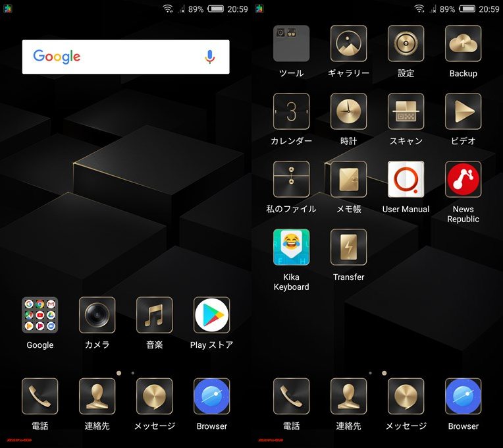Tap Wi-Fi status icon on left screen
Viewport: 503px width, 448px height.
168,9
